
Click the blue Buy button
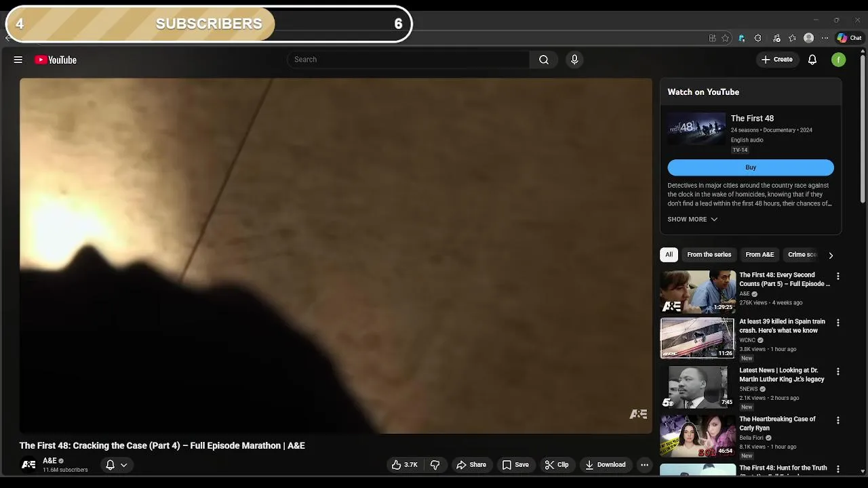pos(751,167)
